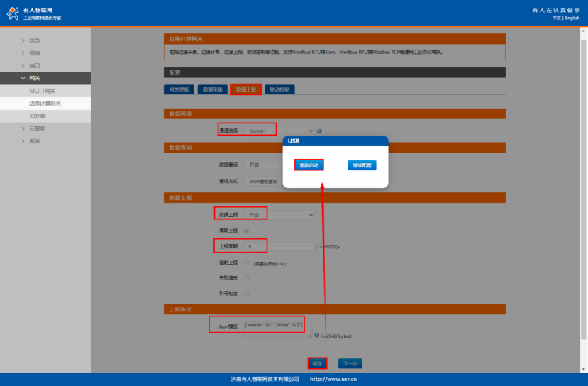Click help icon next to Json模板 textarea
Screen dimensions: 588x386
coord(317,336)
